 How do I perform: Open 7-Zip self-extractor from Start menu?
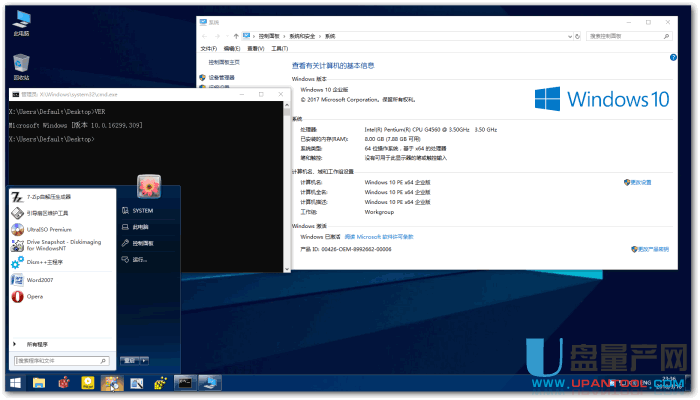coord(50,197)
